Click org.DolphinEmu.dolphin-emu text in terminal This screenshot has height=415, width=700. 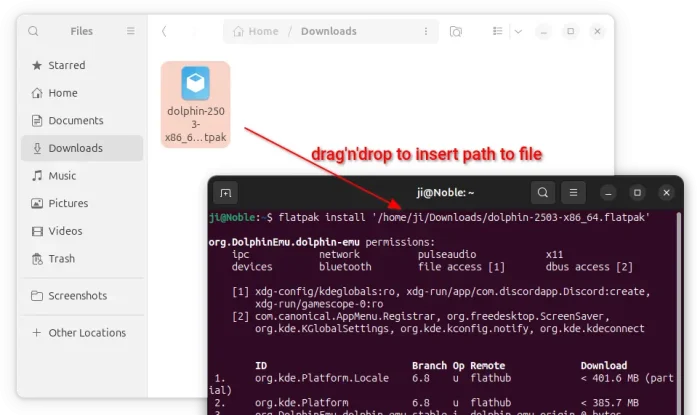pyautogui.click(x=284, y=242)
